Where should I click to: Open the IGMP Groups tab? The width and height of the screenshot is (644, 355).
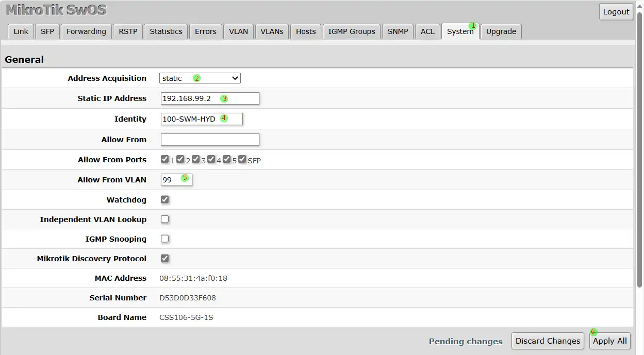pos(352,31)
